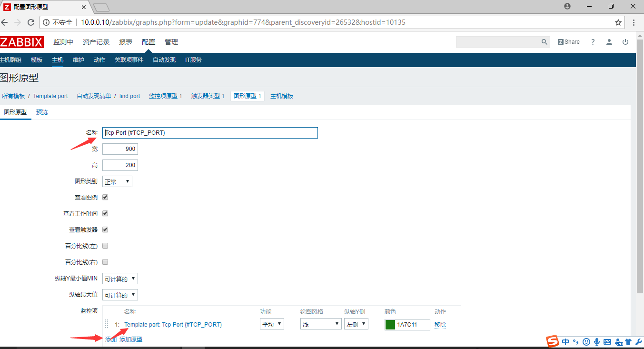Viewport: 644px width, 349px height.
Task: Grab the item row drag handle
Action: pos(107,324)
